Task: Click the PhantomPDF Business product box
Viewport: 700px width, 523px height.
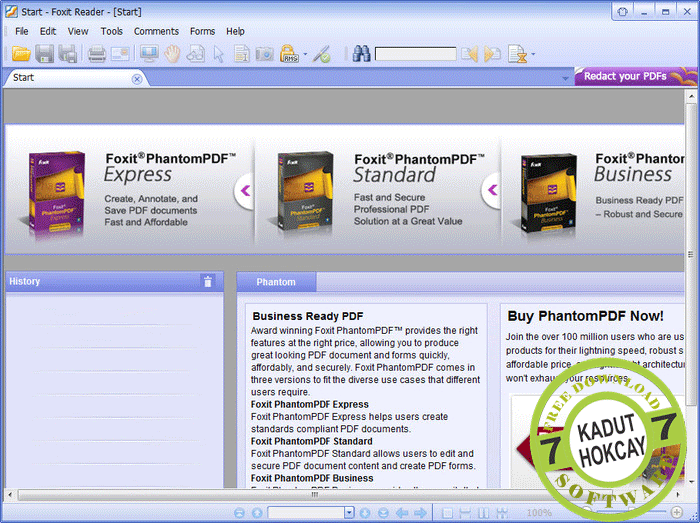Action: point(548,194)
